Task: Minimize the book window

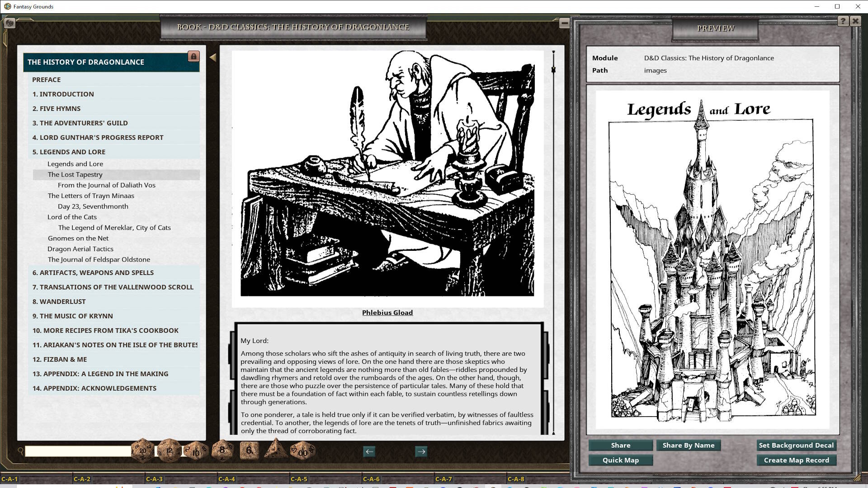Action: tap(564, 23)
